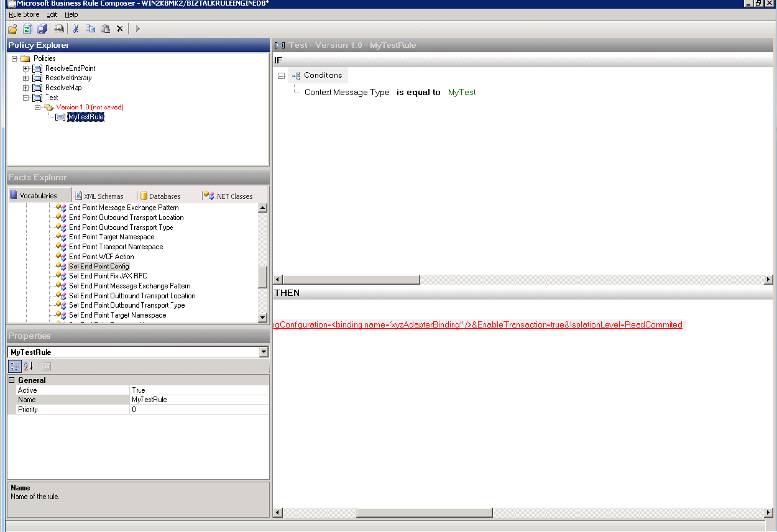Select End Point Transport Namespace

tap(116, 247)
